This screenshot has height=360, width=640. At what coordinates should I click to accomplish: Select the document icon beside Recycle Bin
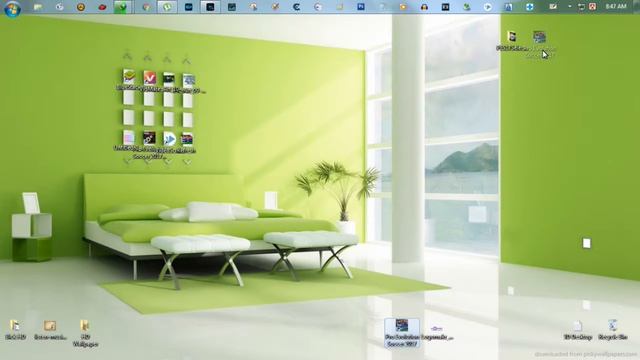tap(577, 330)
